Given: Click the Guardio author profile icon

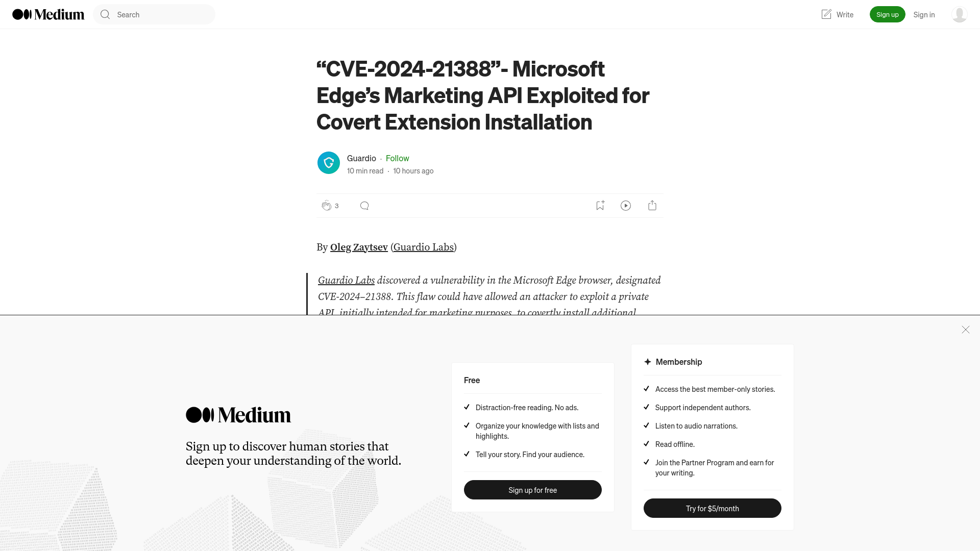Looking at the screenshot, I should pyautogui.click(x=328, y=162).
